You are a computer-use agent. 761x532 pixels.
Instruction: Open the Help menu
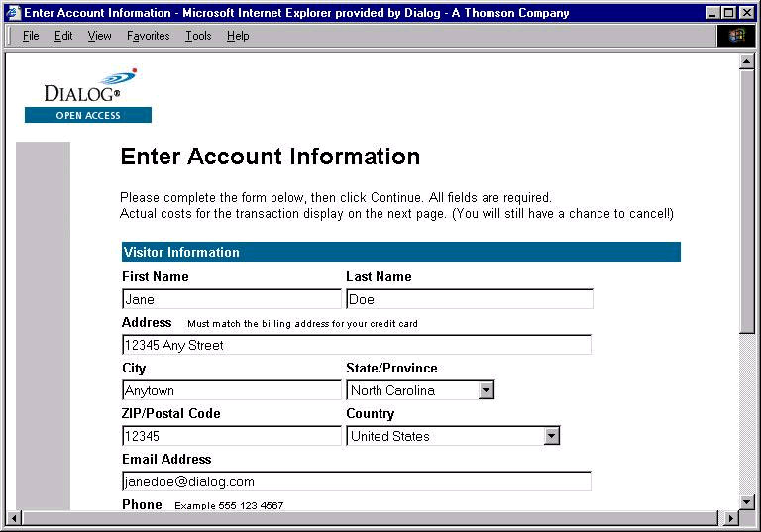coord(238,36)
